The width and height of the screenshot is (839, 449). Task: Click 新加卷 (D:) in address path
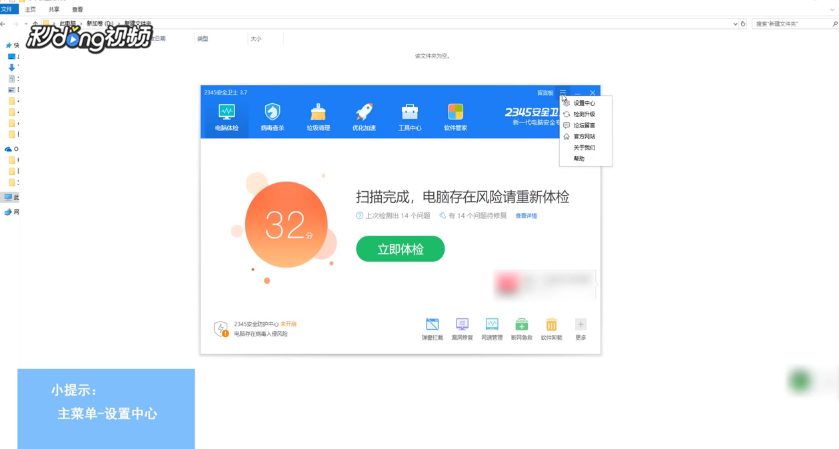point(100,24)
